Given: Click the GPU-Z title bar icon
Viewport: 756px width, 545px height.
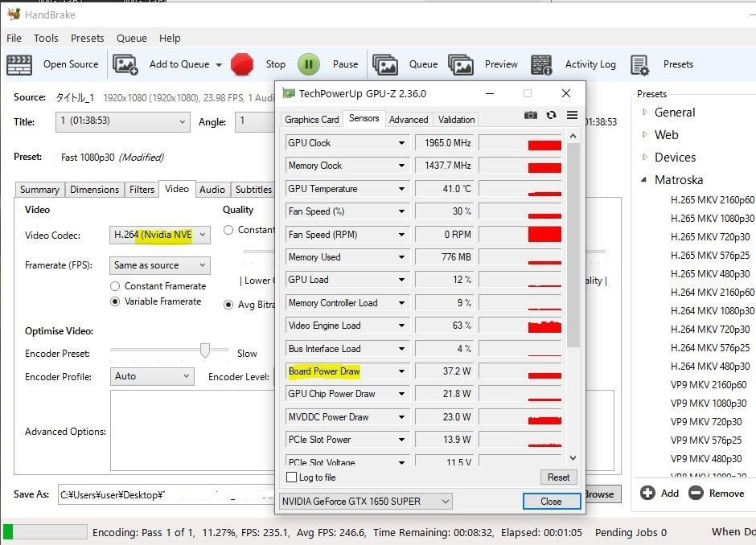Looking at the screenshot, I should coord(288,93).
